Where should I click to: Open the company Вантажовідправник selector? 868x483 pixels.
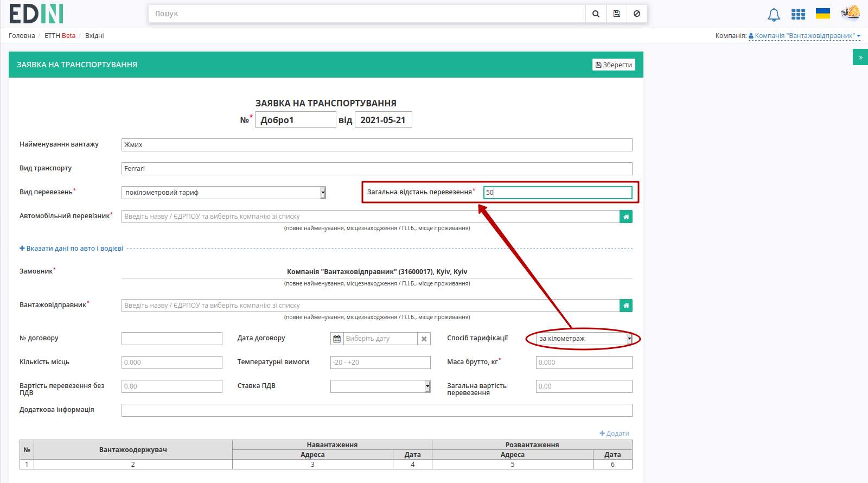pos(805,36)
